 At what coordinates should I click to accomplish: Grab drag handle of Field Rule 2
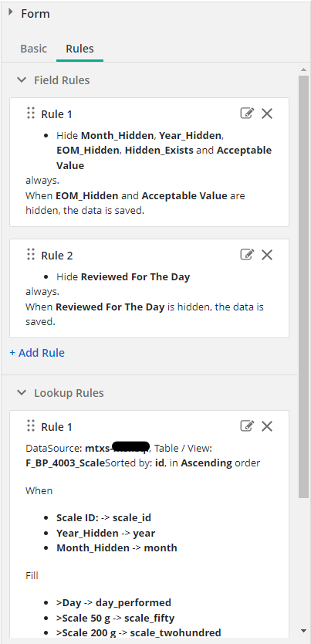pos(31,255)
